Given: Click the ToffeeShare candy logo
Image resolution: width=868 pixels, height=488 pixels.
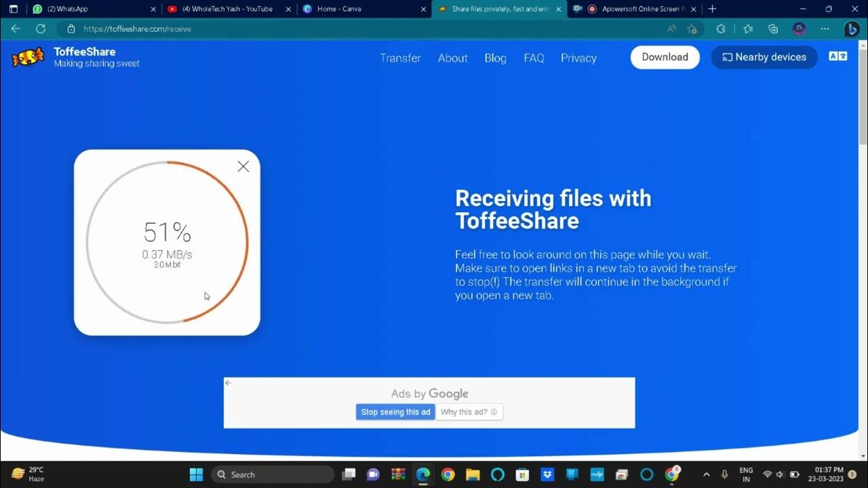Looking at the screenshot, I should [x=28, y=58].
